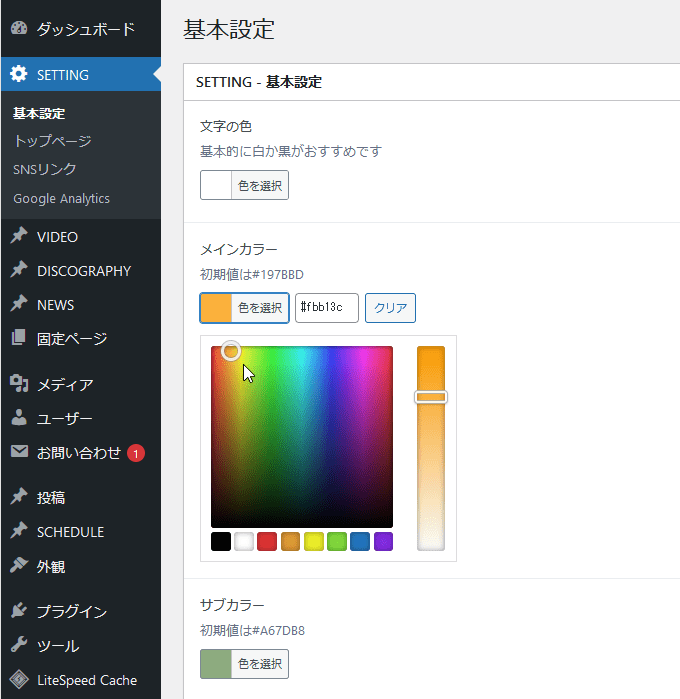This screenshot has height=699, width=680.
Task: Click the メディア media icon
Action: pyautogui.click(x=19, y=384)
